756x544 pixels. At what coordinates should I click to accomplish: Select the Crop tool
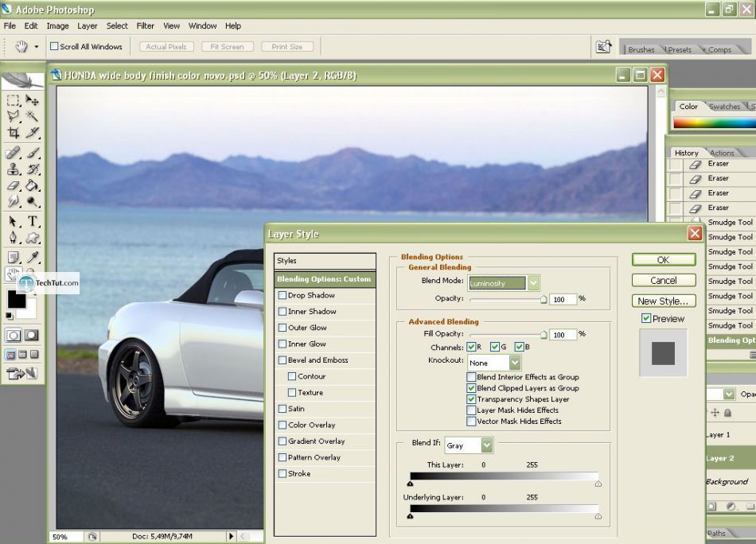point(13,133)
